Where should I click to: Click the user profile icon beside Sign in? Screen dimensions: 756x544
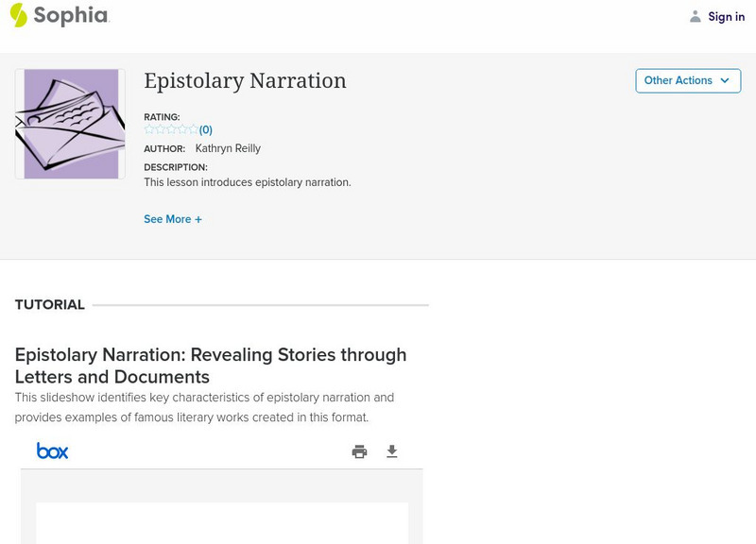[696, 16]
